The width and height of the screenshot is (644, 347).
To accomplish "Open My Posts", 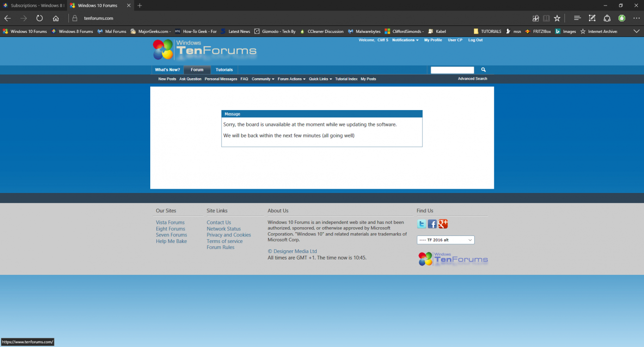I will (x=368, y=79).
